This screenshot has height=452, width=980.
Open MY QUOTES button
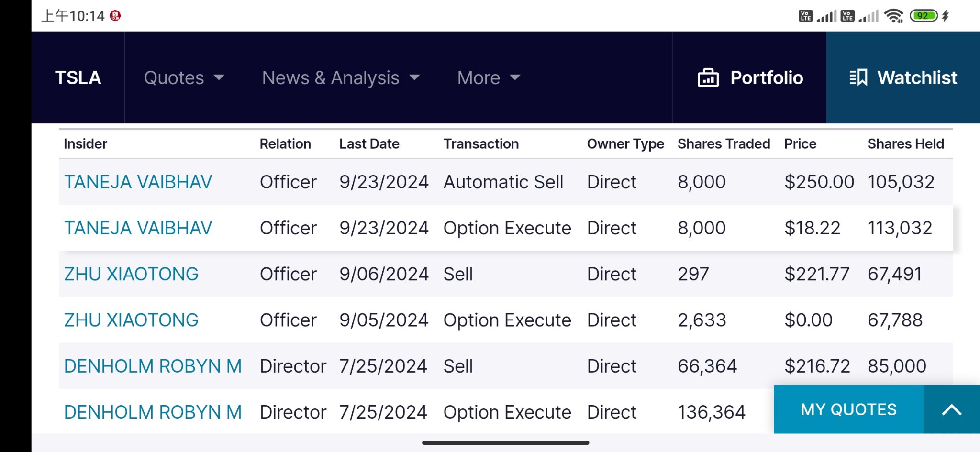[848, 409]
